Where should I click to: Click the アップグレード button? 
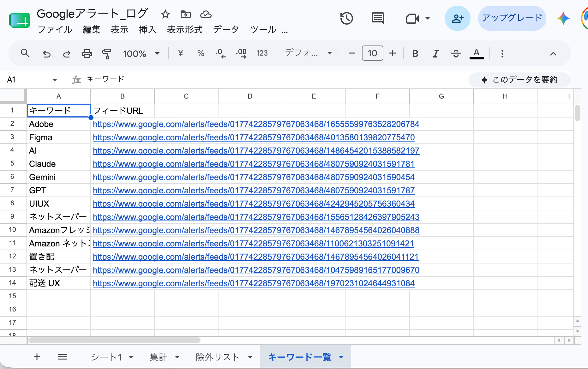[512, 18]
